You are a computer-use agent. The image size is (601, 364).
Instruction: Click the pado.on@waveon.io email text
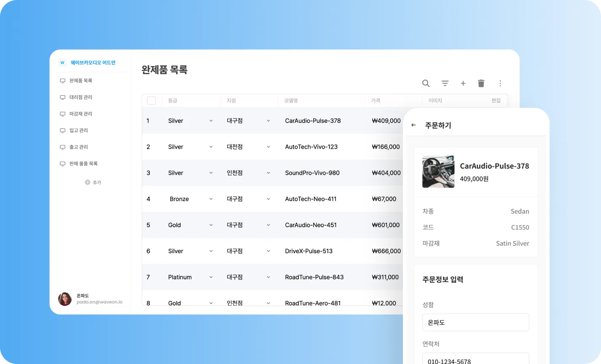[x=99, y=302]
